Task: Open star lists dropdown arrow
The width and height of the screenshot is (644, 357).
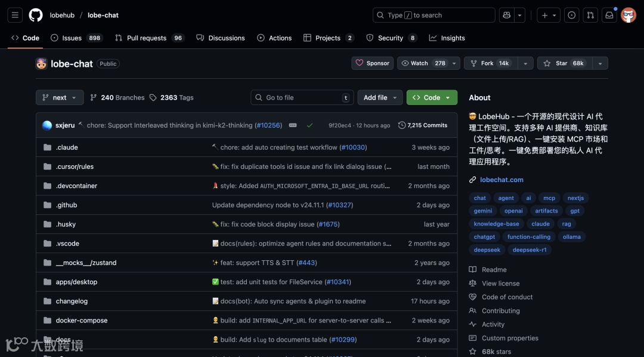Action: click(x=600, y=63)
